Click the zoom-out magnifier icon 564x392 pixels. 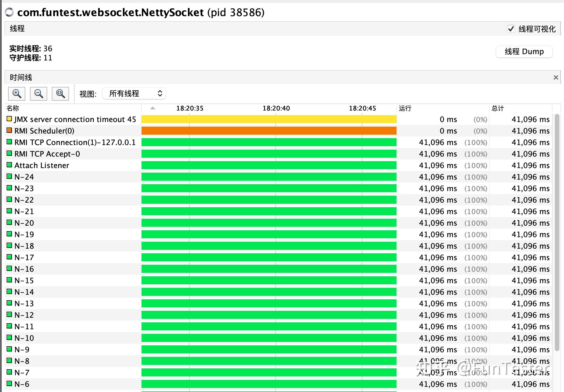(39, 94)
